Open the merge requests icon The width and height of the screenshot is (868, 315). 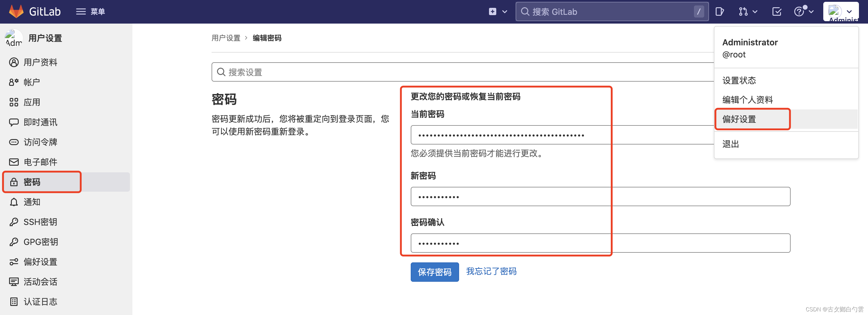tap(743, 12)
